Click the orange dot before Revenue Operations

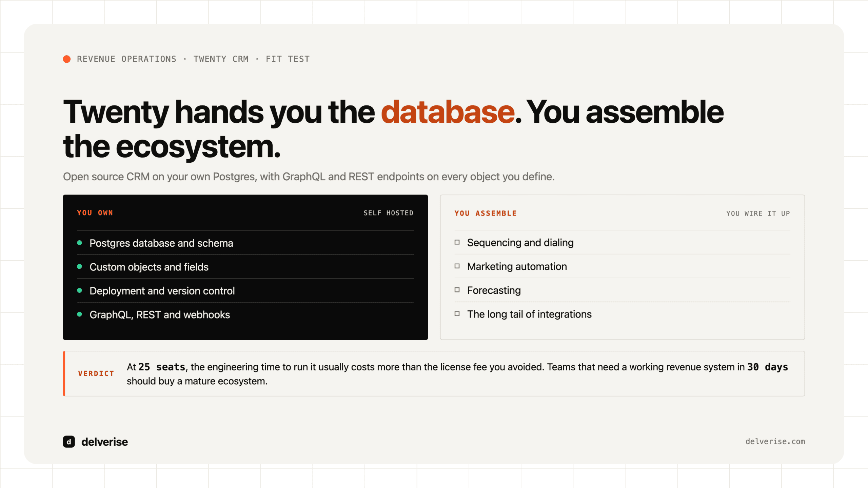point(67,59)
